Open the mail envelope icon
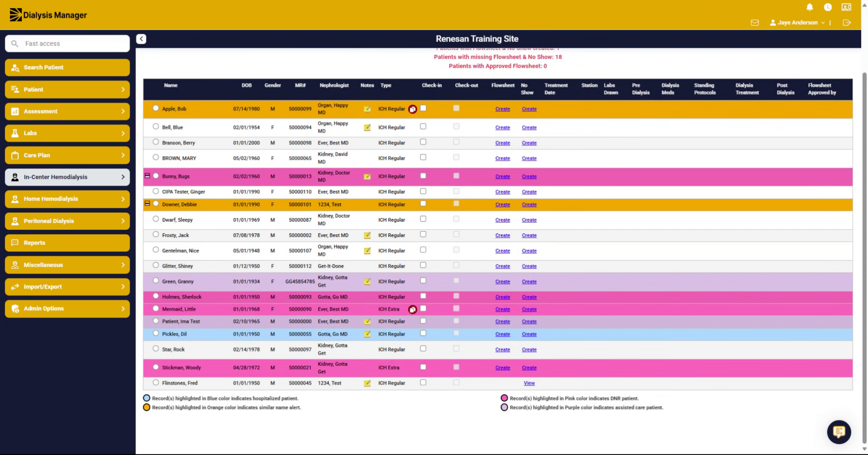Screen dimensions: 868x455 (755, 23)
